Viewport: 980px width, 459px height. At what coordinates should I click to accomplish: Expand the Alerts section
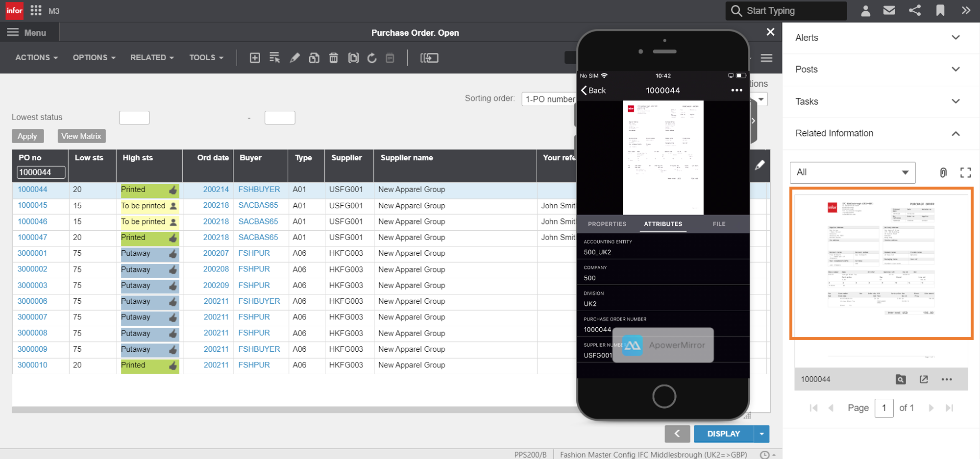click(955, 38)
